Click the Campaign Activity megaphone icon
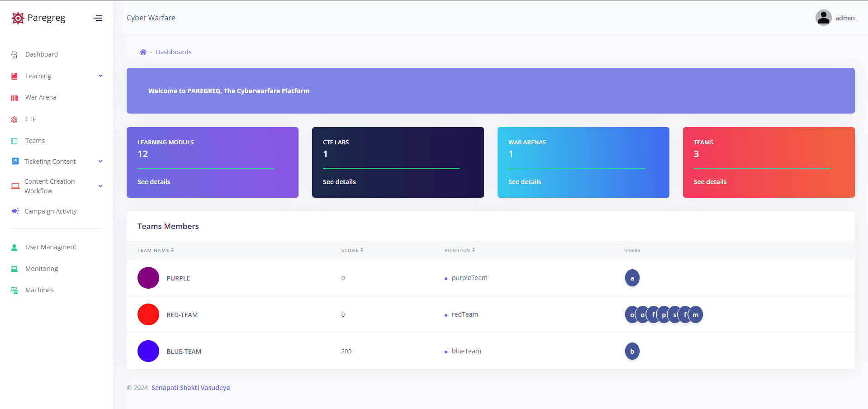The image size is (868, 409). click(x=15, y=211)
